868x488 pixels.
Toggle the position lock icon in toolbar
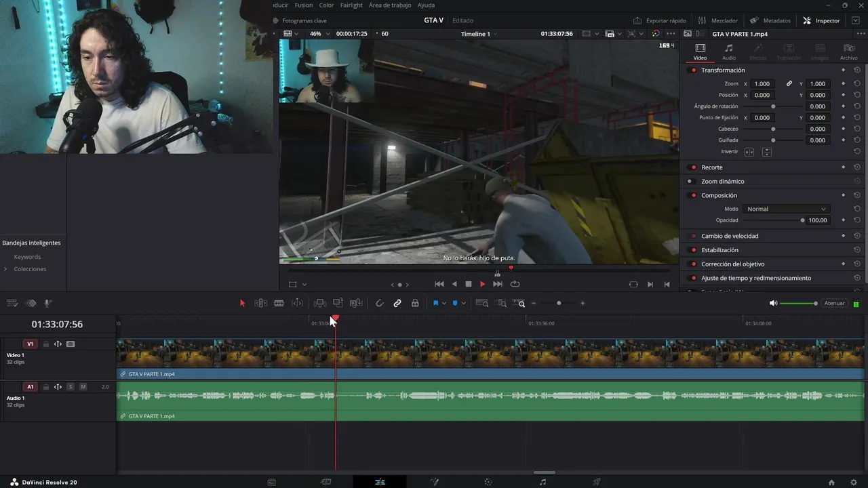pos(415,303)
